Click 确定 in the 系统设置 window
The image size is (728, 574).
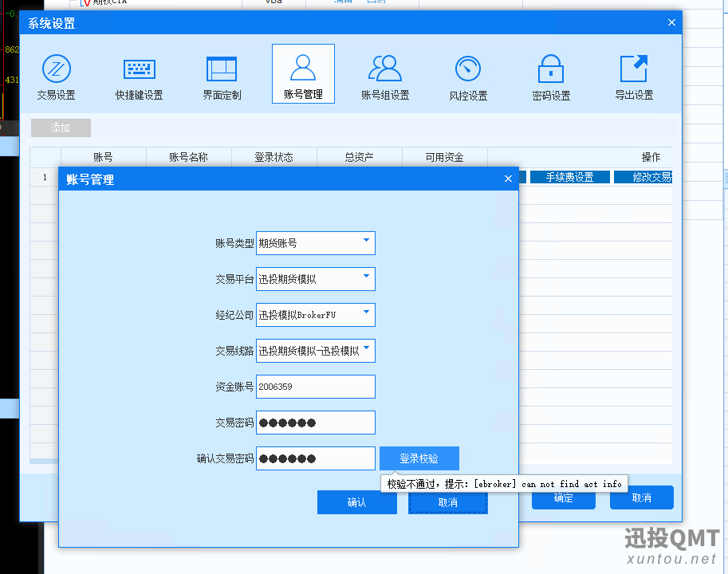pos(563,498)
